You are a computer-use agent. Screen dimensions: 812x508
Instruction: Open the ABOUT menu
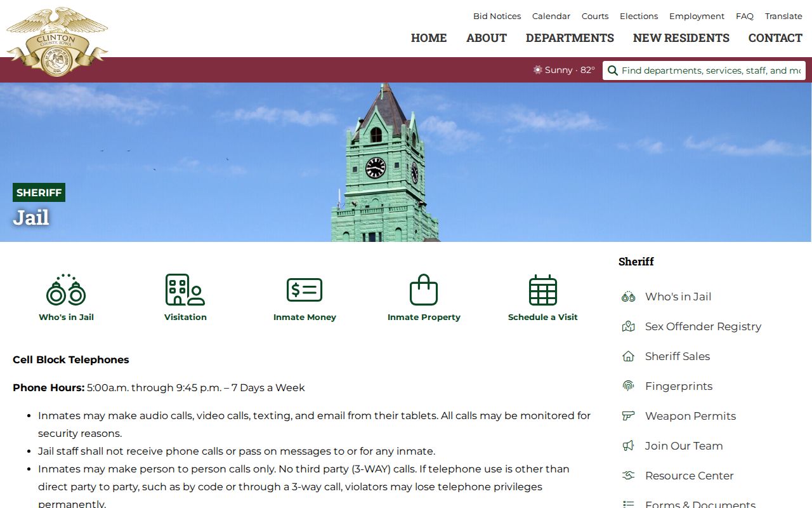tap(487, 38)
